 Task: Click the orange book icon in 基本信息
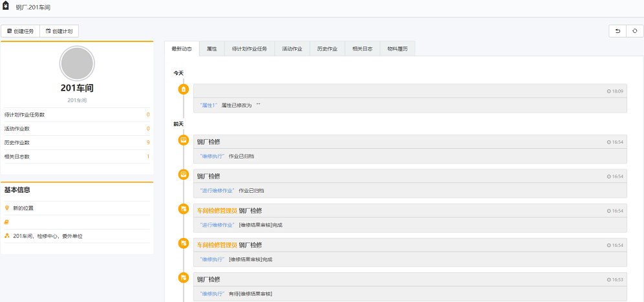click(6, 222)
